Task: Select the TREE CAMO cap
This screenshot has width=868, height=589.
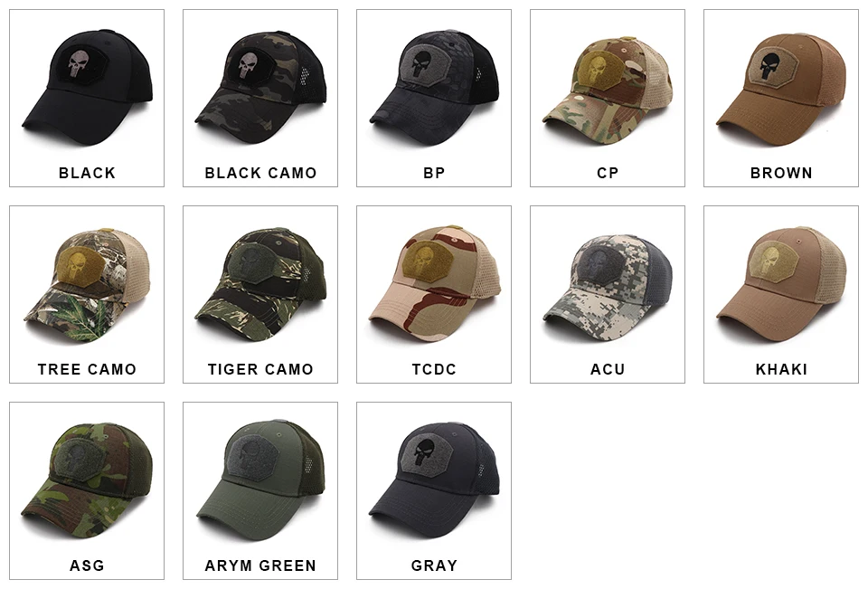Action: pyautogui.click(x=87, y=294)
